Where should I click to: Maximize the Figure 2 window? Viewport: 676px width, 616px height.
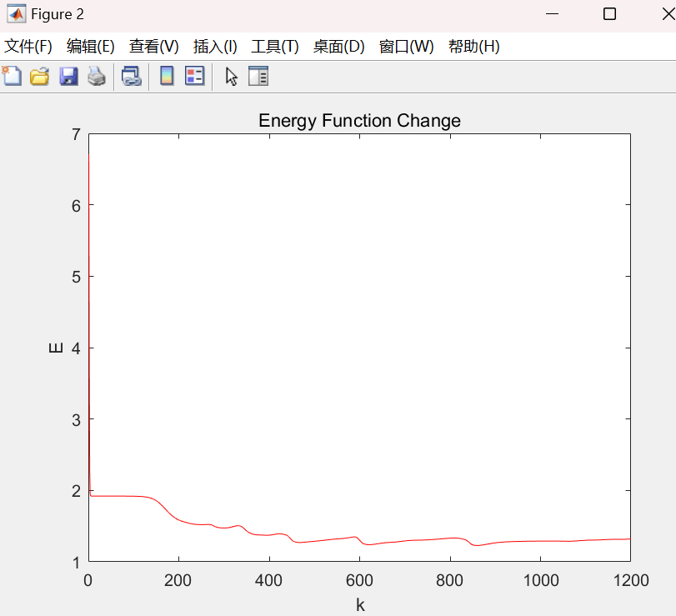point(609,14)
